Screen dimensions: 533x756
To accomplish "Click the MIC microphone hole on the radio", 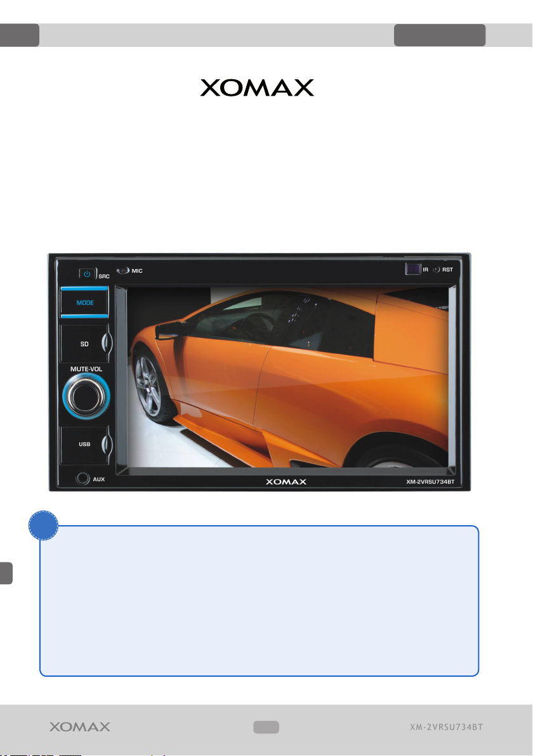I will 123,270.
